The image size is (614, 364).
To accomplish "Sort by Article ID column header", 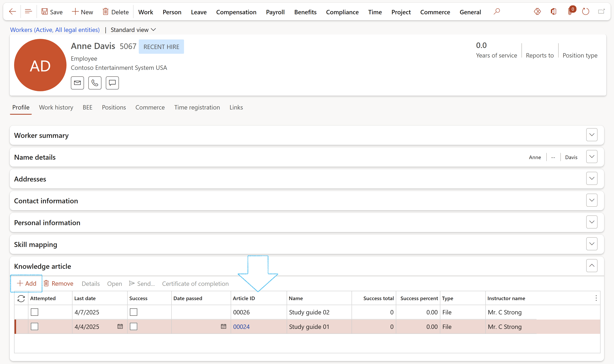I will pos(259,298).
